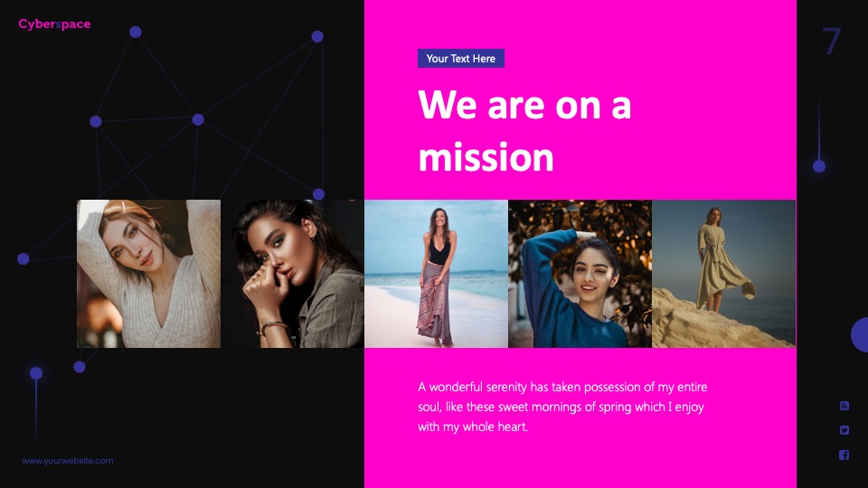Select the central network node dot
This screenshot has width=868, height=488.
click(x=198, y=119)
